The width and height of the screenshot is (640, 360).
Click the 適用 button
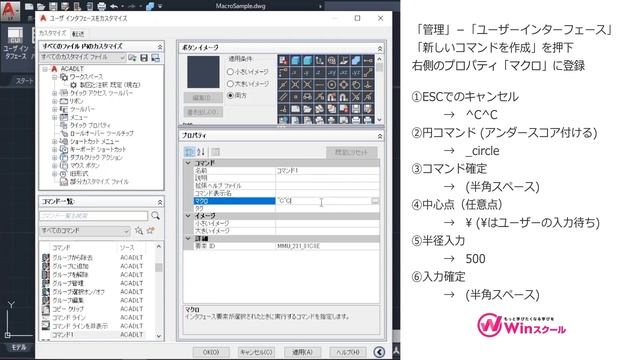point(302,352)
